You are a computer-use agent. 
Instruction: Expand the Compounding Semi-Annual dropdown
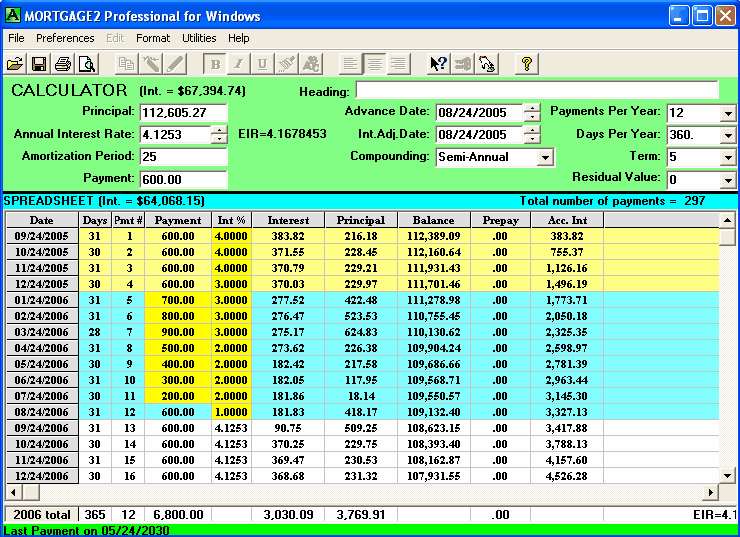pos(545,157)
